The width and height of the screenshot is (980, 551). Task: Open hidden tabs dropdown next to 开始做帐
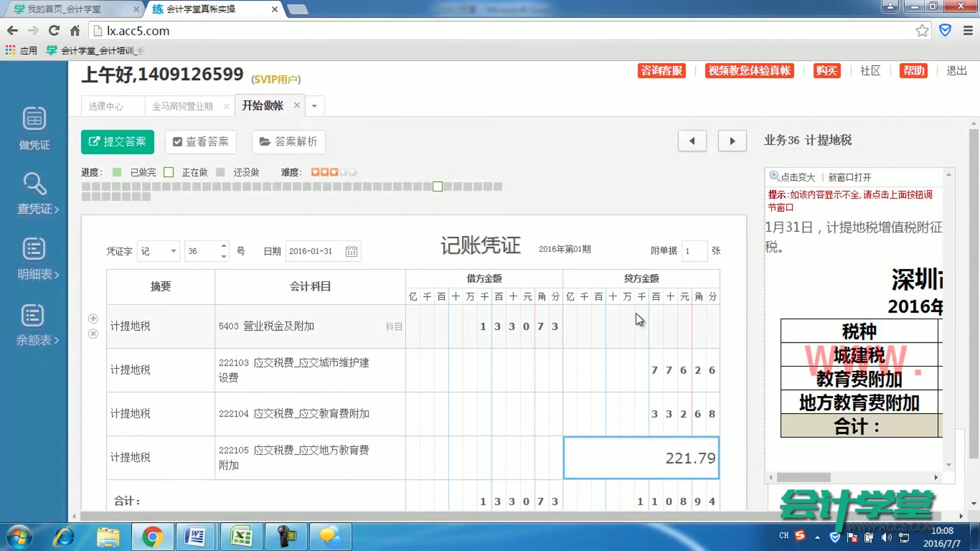point(314,106)
